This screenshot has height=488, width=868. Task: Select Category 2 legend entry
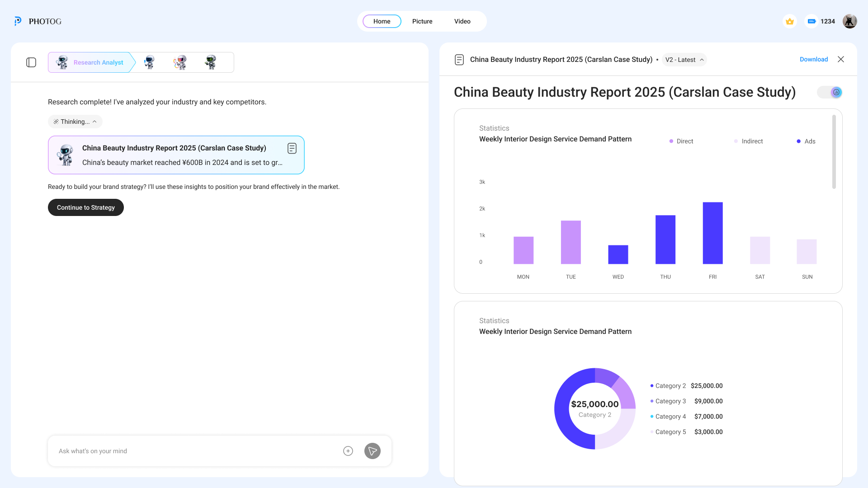(686, 386)
